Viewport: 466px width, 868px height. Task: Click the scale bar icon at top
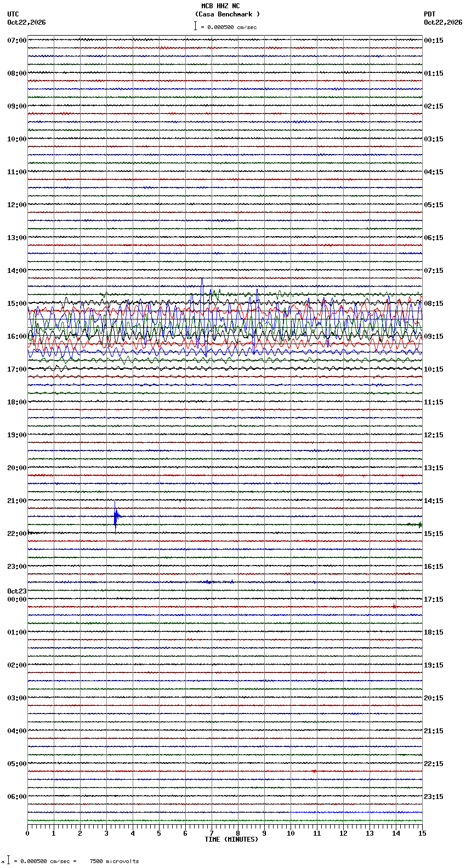click(195, 26)
